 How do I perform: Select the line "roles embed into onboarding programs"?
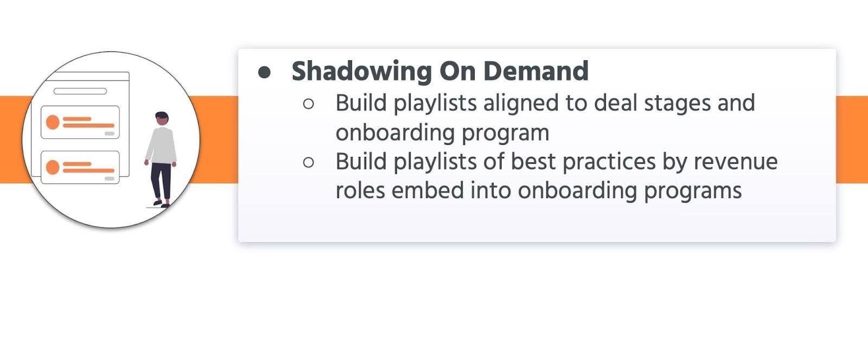click(x=538, y=190)
